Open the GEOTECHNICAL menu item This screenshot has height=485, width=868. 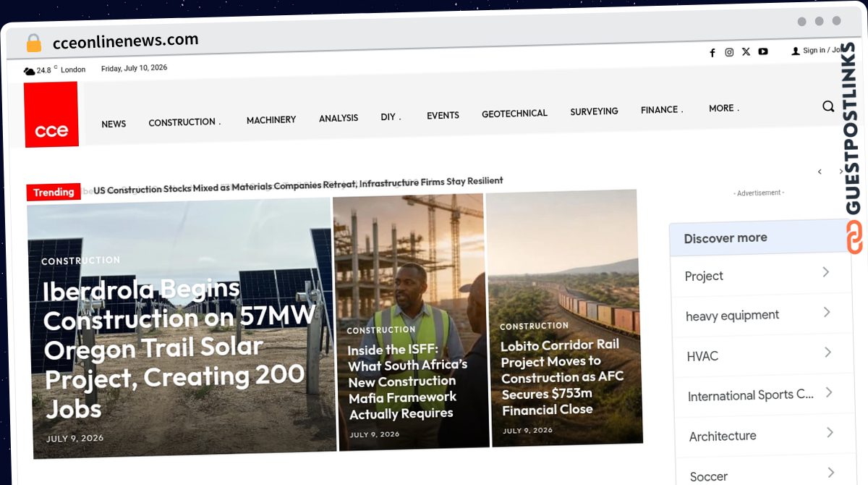515,113
